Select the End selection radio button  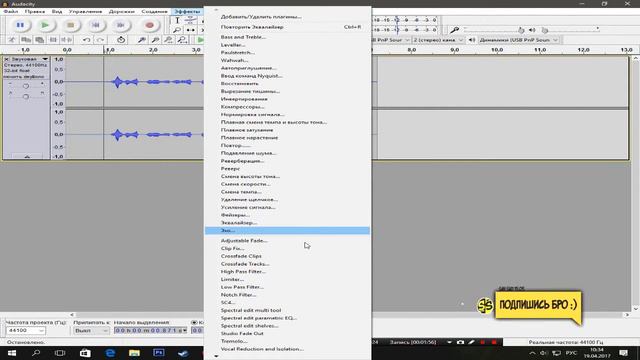(x=194, y=322)
